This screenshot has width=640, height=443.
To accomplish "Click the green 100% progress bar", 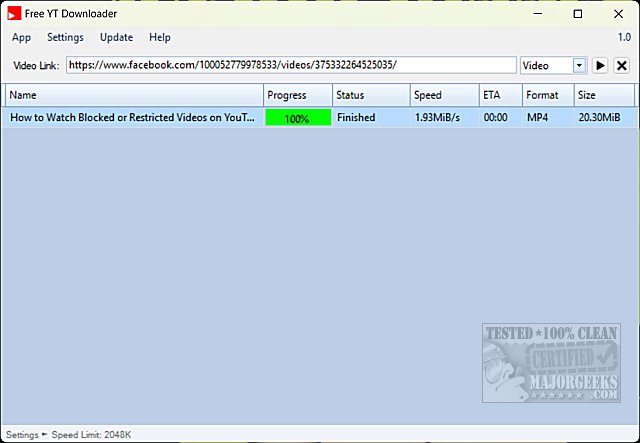I will pyautogui.click(x=298, y=118).
